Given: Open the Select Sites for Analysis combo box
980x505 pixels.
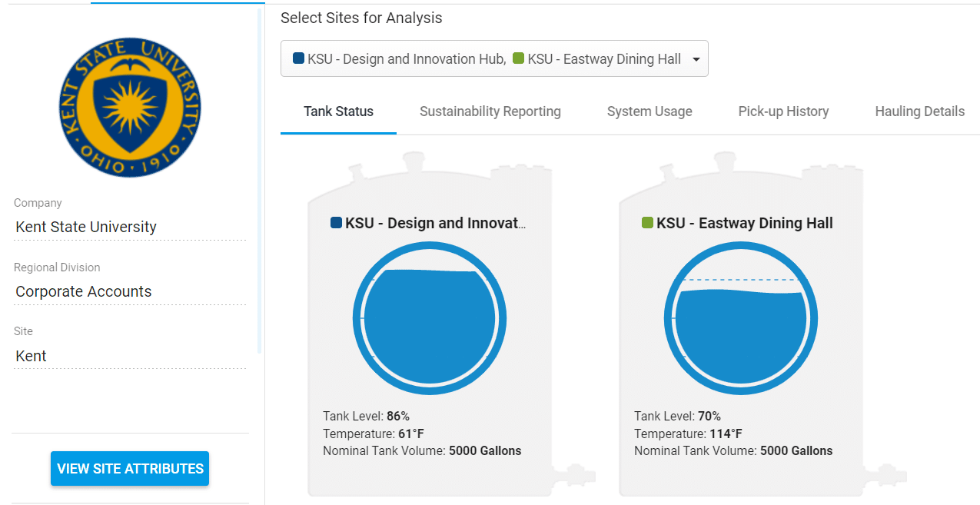Looking at the screenshot, I should pyautogui.click(x=493, y=59).
